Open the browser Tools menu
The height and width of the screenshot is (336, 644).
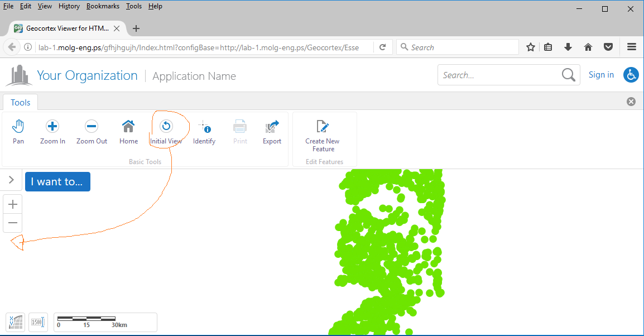tap(134, 6)
